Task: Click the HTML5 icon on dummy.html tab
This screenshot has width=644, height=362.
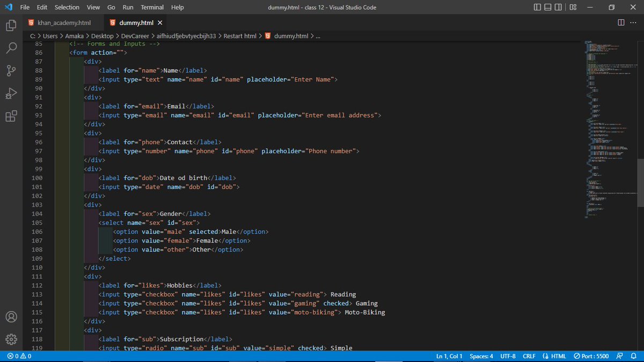Action: 113,23
